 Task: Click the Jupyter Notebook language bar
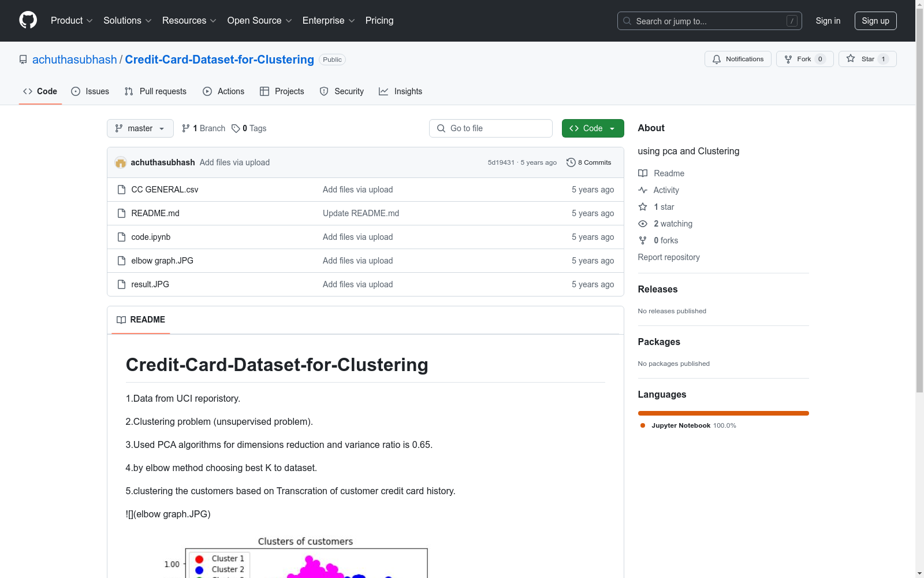click(723, 413)
